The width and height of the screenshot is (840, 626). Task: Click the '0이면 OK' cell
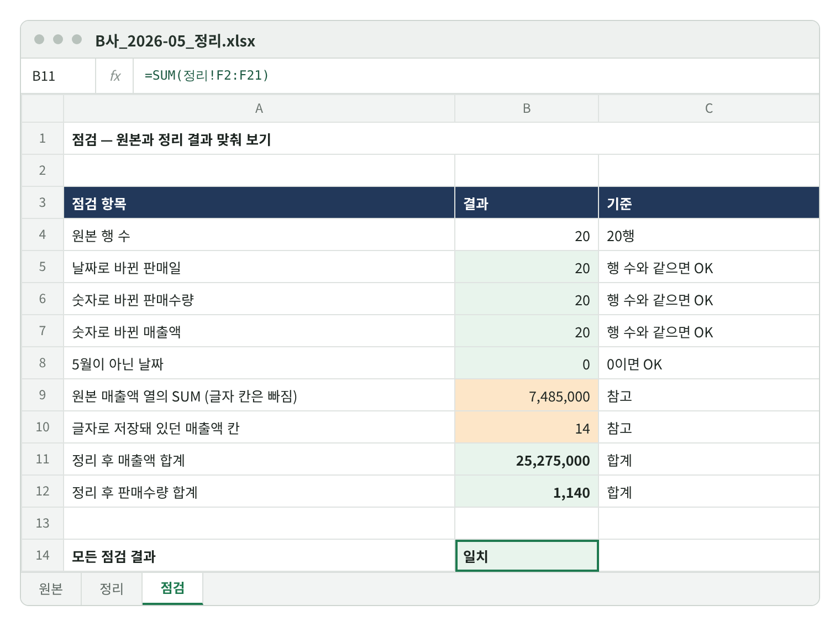click(x=709, y=363)
